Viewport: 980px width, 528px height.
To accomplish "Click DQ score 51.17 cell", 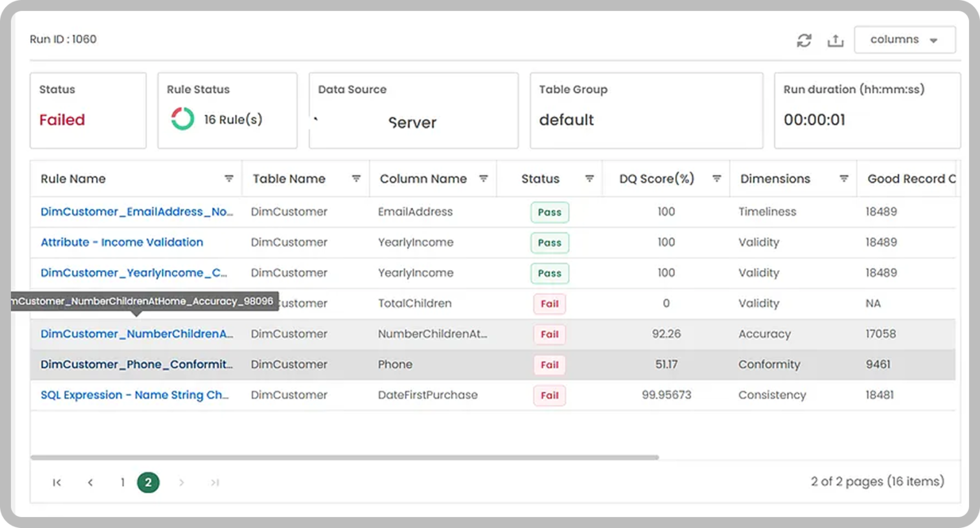I will click(666, 365).
